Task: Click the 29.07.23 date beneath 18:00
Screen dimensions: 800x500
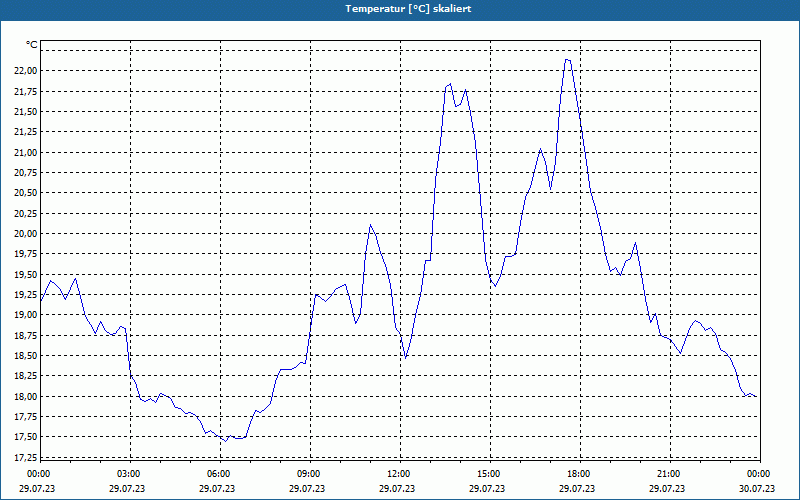Action: click(x=577, y=488)
